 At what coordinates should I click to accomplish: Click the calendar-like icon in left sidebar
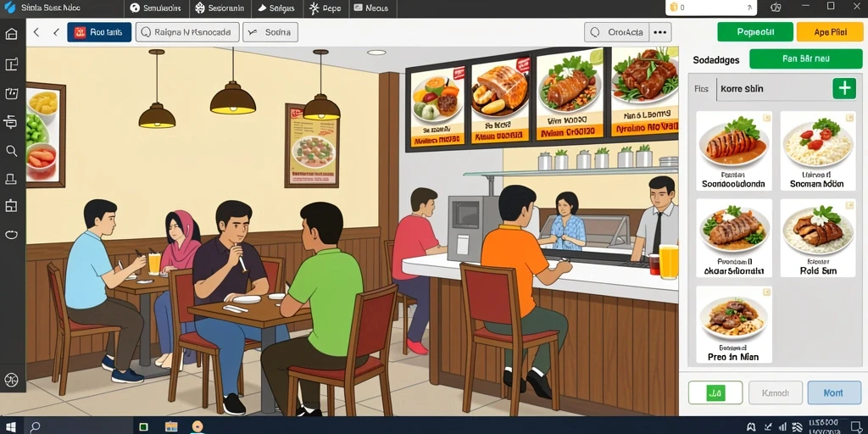11,93
